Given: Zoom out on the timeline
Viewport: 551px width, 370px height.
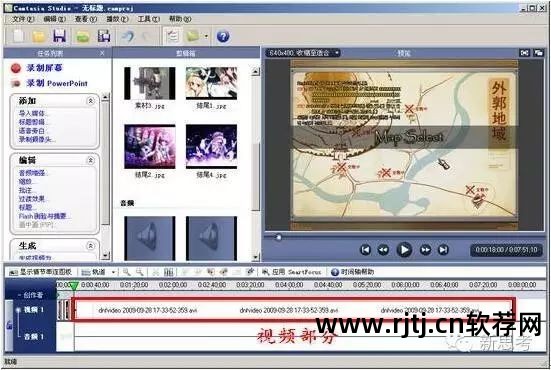Looking at the screenshot, I should [140, 272].
